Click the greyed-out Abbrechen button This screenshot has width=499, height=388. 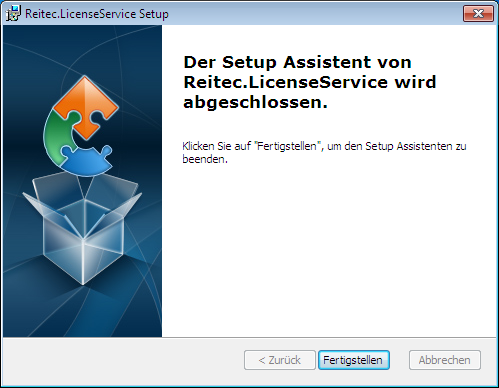pos(445,360)
